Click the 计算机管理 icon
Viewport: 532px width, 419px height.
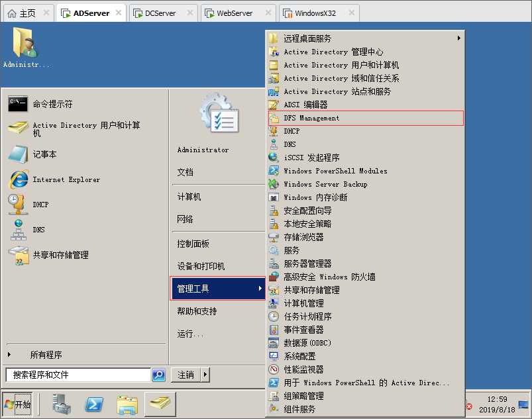[x=274, y=303]
